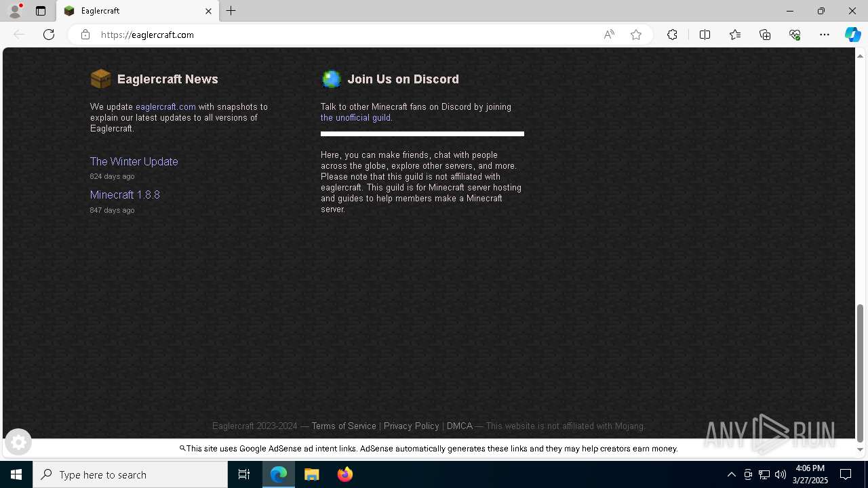Open Task View
Image resolution: width=868 pixels, height=488 pixels.
(x=244, y=474)
